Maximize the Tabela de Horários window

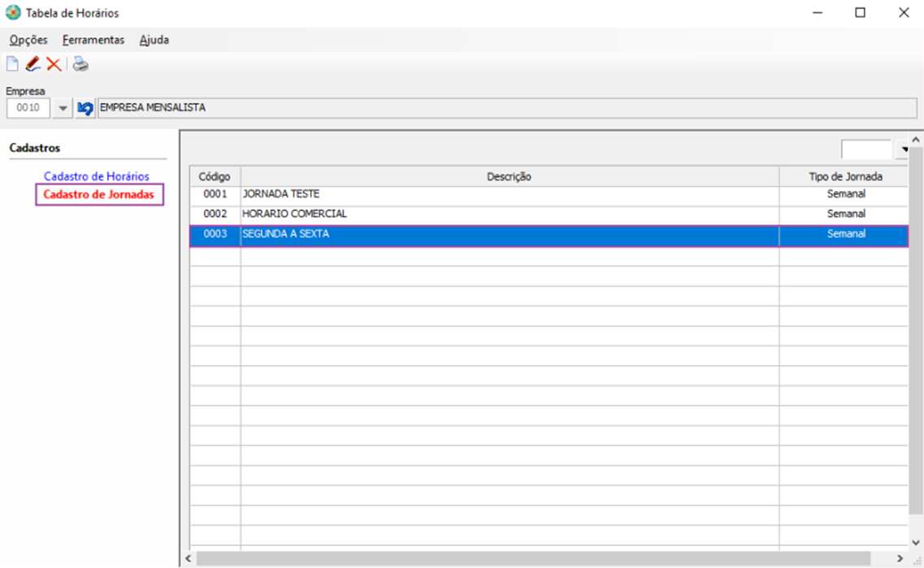point(861,12)
